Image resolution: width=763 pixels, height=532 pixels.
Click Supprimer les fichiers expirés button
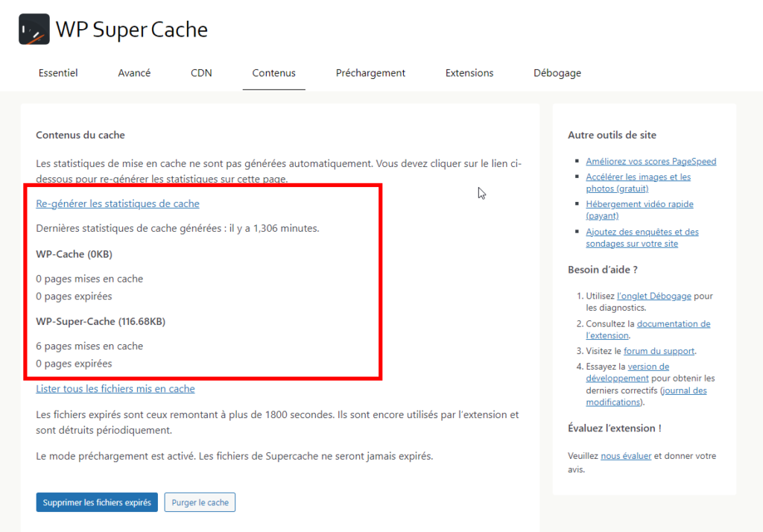click(x=97, y=502)
